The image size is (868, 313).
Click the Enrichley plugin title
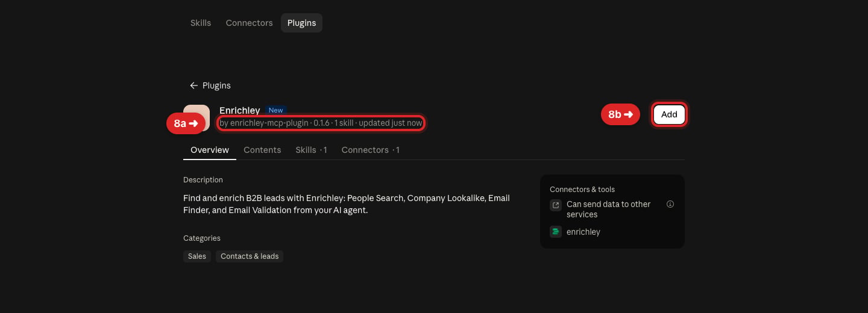[x=240, y=110]
